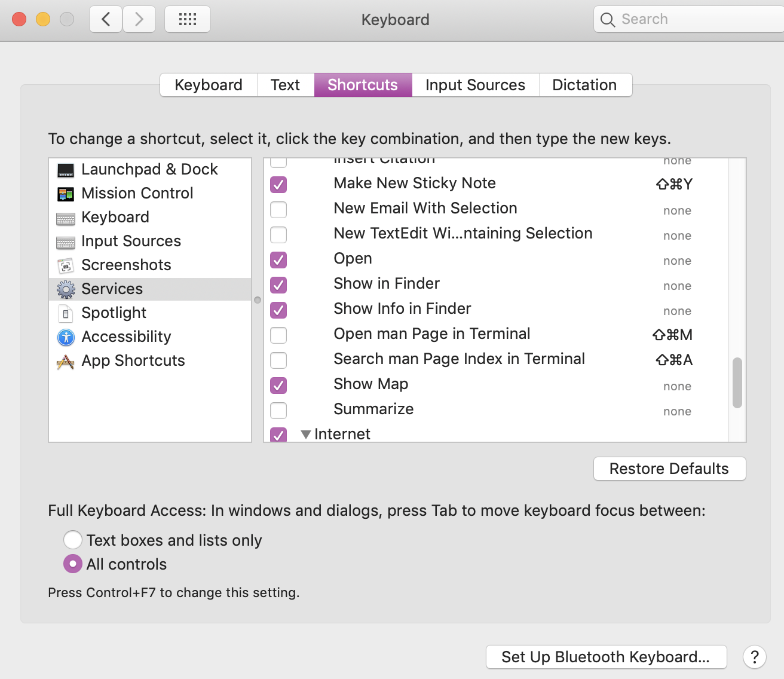
Task: Disable Make New Sticky Note checkbox
Action: 278,184
